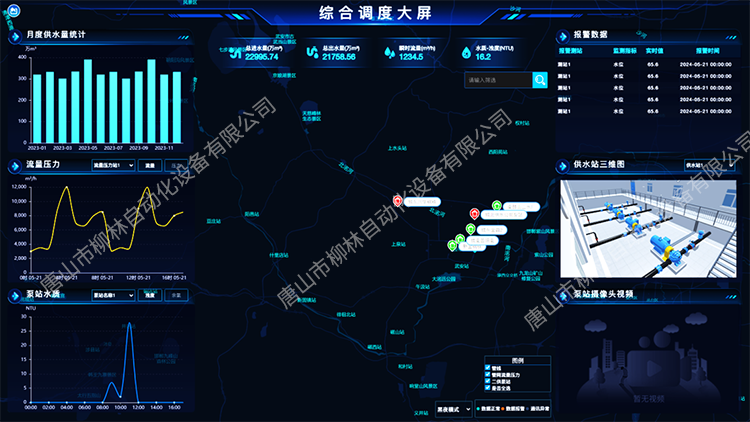The height and width of the screenshot is (422, 750).
Task: Click arrow icon beside 流量压力 title
Action: point(14,165)
